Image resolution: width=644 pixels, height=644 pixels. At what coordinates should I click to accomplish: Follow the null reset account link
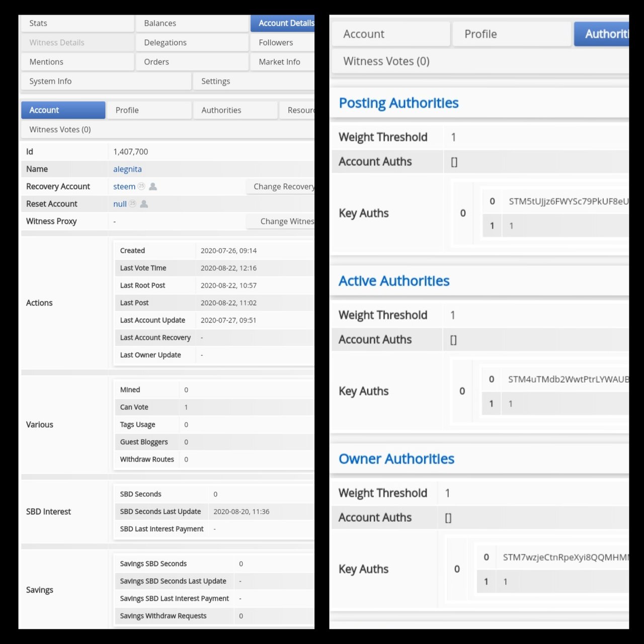(120, 204)
